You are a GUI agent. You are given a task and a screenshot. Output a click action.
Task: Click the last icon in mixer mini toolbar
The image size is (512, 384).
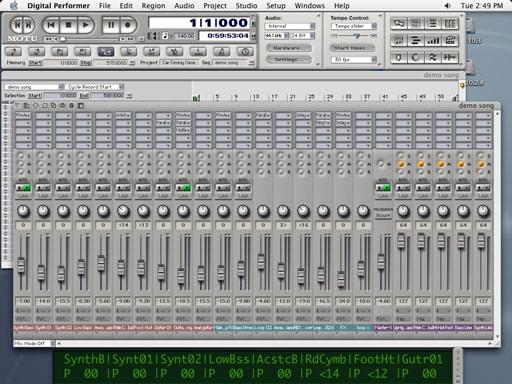click(x=81, y=106)
